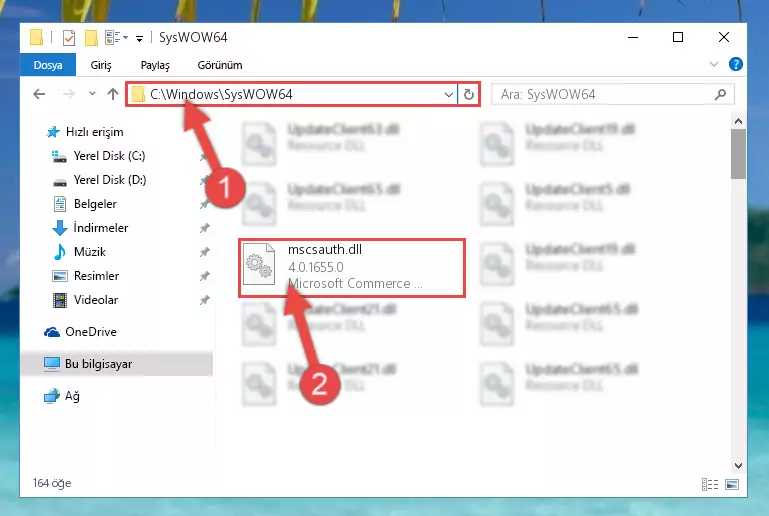This screenshot has height=516, width=769.
Task: Open Explorer help question mark
Action: click(736, 64)
